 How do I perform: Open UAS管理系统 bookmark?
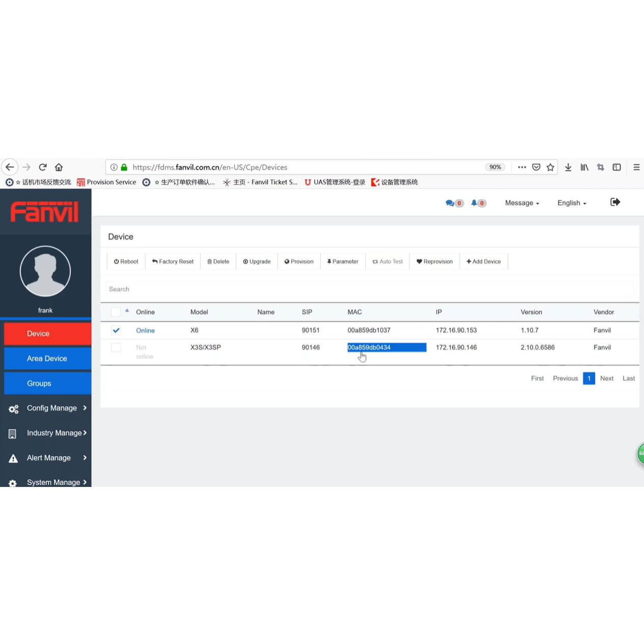[x=335, y=182]
